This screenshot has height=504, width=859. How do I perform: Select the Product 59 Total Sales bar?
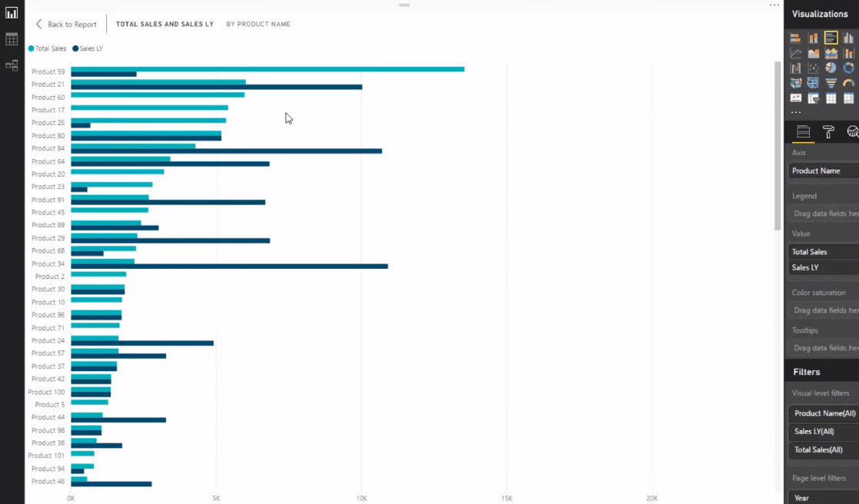pos(268,69)
